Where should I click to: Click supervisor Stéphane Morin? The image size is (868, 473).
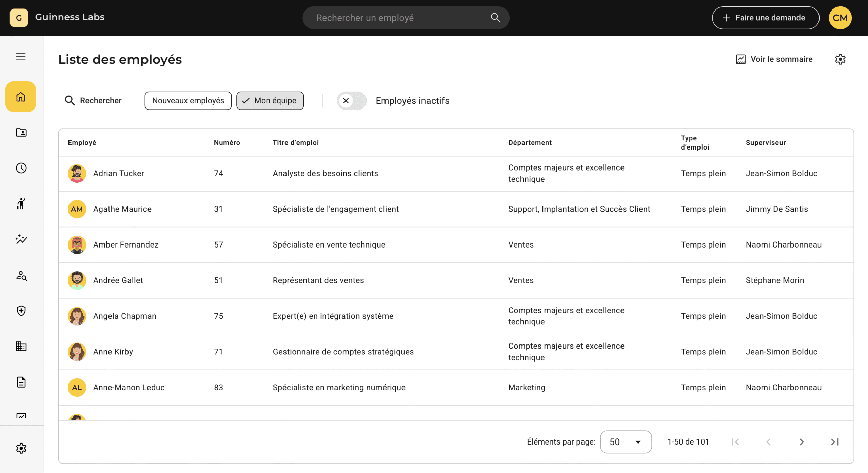pyautogui.click(x=775, y=280)
